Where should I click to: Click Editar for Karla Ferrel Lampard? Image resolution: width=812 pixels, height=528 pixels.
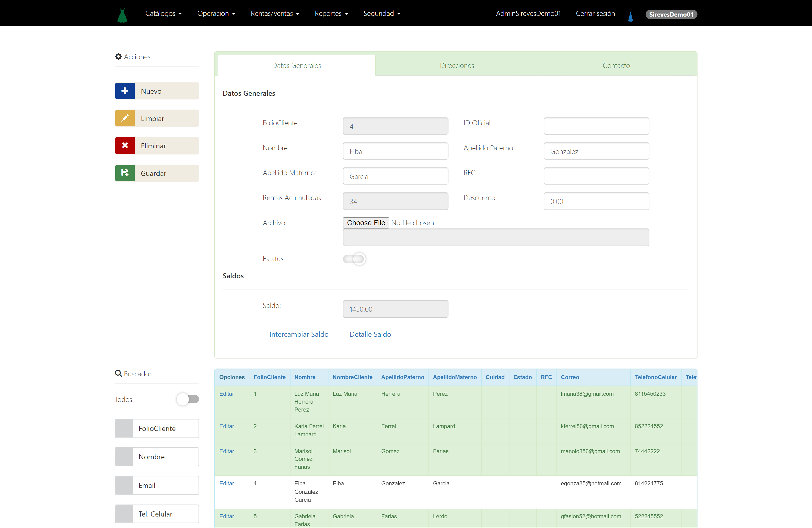pos(227,426)
